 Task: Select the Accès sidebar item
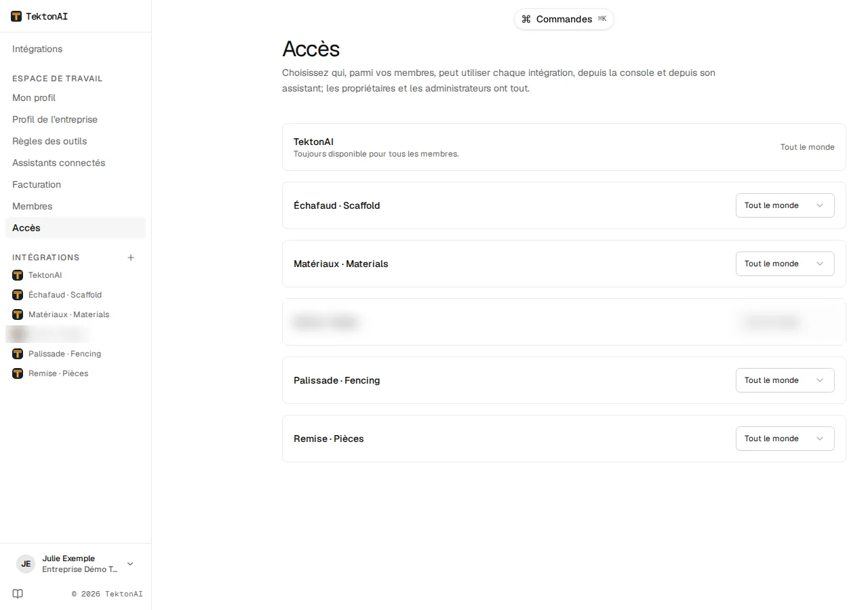75,228
